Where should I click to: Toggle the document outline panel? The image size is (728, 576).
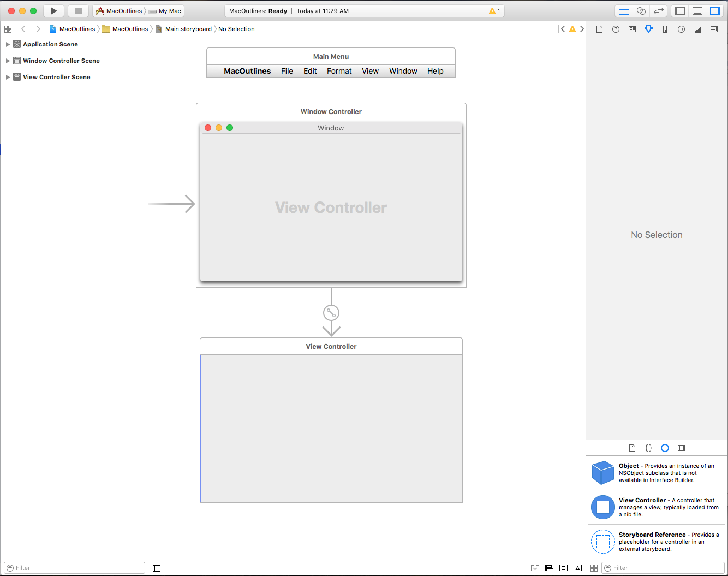[x=157, y=568]
